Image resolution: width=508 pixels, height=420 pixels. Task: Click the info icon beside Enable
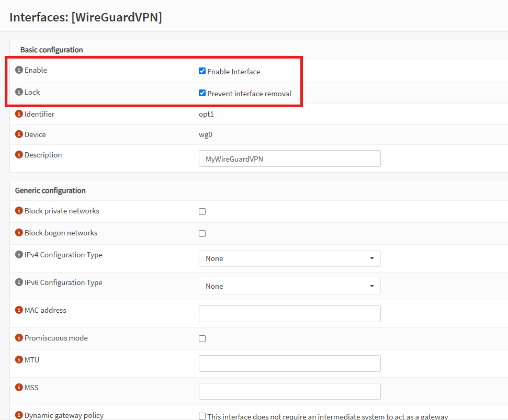19,70
